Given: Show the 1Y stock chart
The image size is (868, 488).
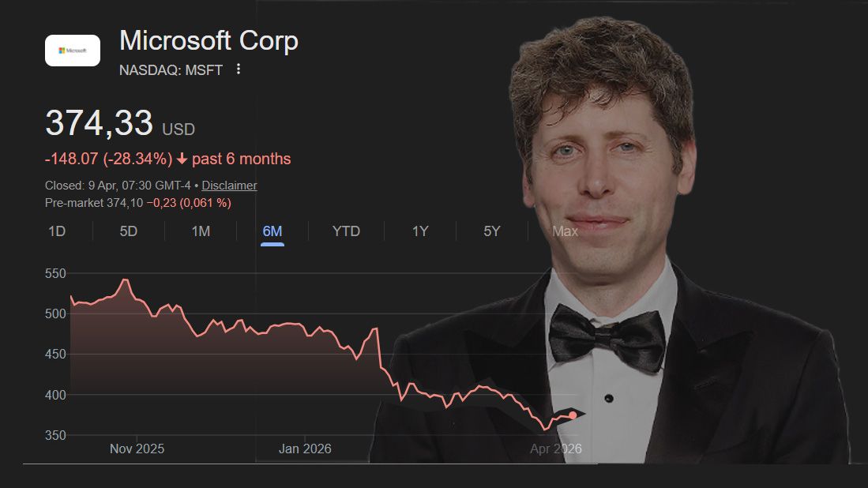Looking at the screenshot, I should coord(419,231).
